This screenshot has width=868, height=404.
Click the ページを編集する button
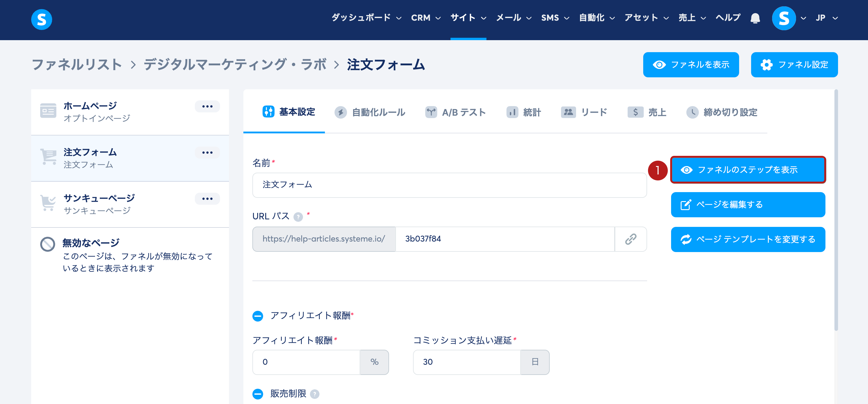(x=748, y=205)
